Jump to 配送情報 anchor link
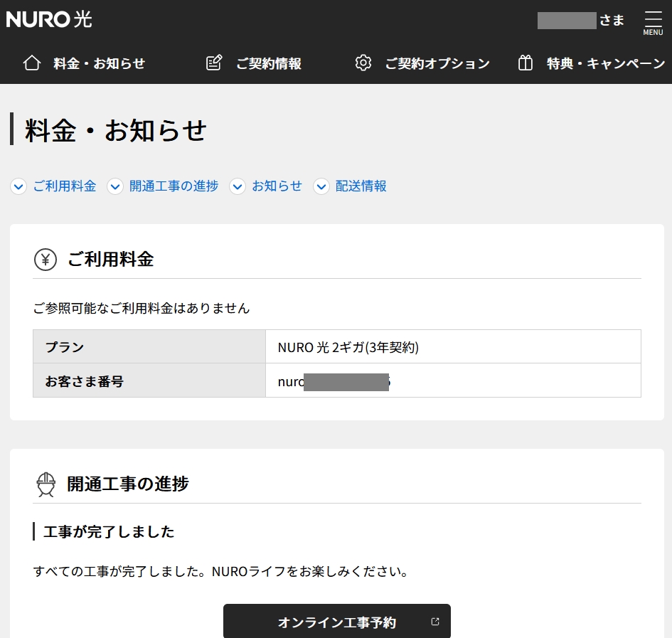 click(361, 186)
